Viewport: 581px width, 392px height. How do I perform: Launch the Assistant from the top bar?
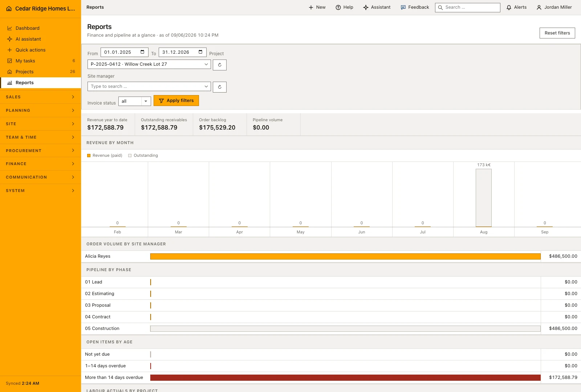pyautogui.click(x=377, y=7)
